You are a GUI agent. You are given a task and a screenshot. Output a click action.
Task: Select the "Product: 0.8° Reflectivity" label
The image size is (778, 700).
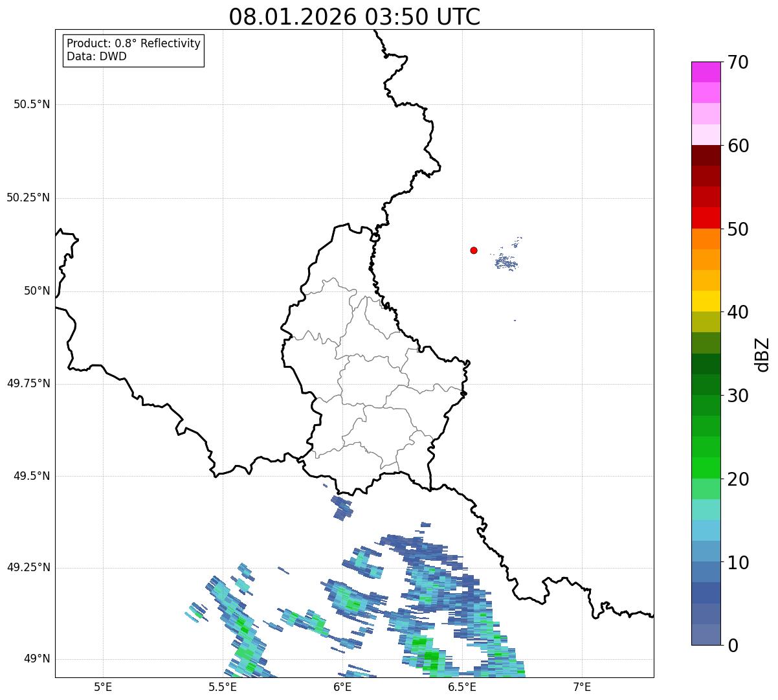point(134,43)
